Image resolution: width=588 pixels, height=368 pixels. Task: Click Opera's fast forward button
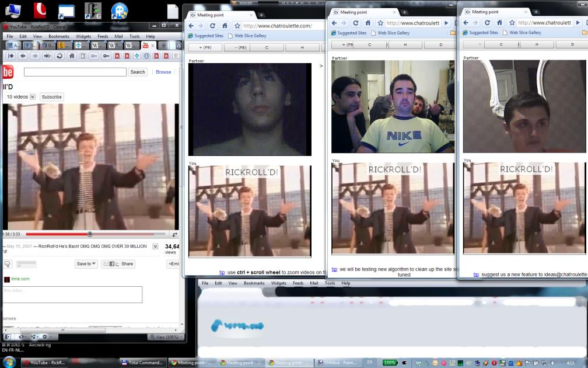tap(47, 56)
